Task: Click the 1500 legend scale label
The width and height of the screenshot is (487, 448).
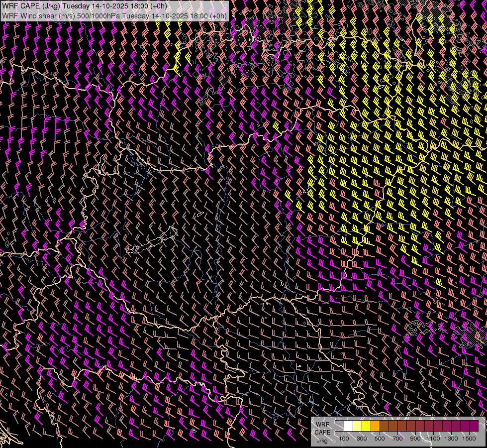Action: click(469, 439)
